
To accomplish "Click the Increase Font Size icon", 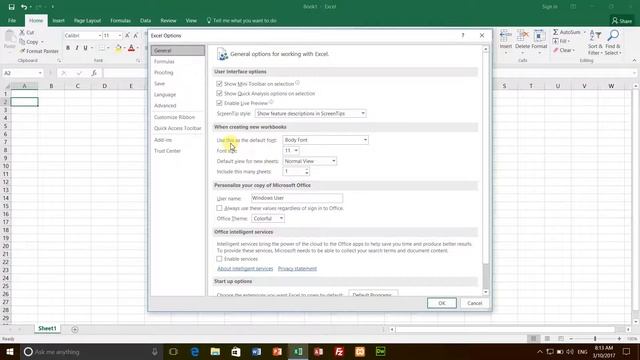I will 127,36.
